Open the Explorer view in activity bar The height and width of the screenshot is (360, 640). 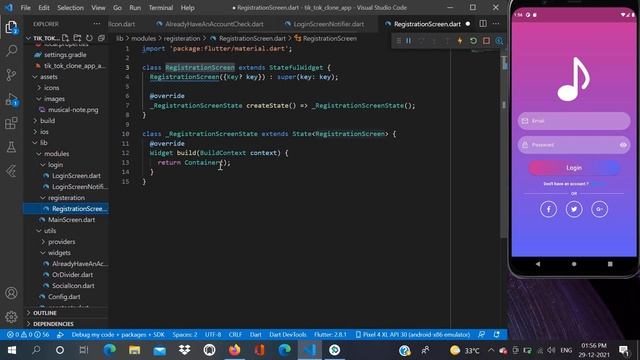point(11,27)
